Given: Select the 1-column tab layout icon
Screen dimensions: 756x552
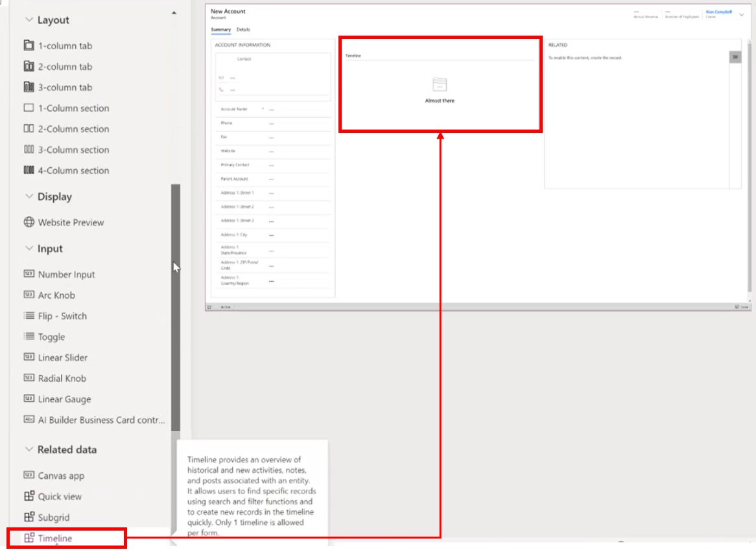Looking at the screenshot, I should (63, 45).
